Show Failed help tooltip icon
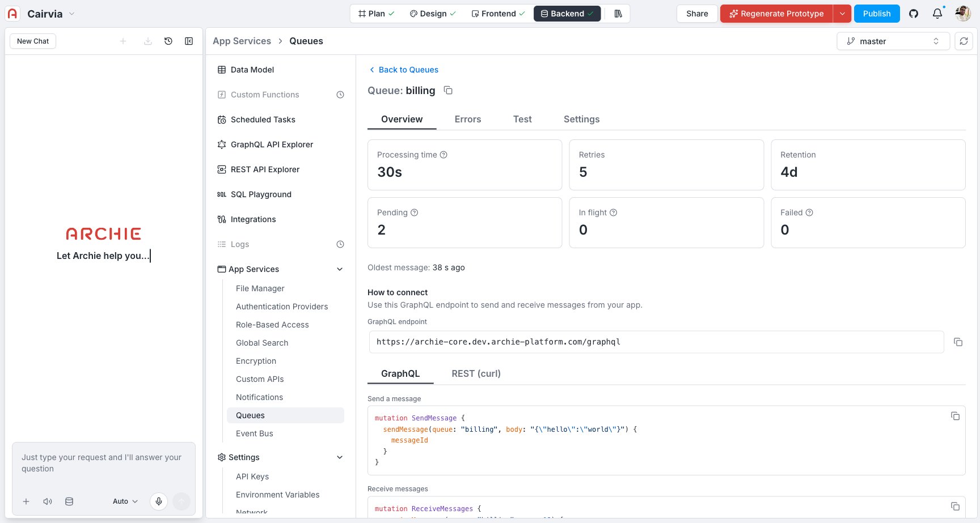The image size is (980, 523). tap(809, 212)
